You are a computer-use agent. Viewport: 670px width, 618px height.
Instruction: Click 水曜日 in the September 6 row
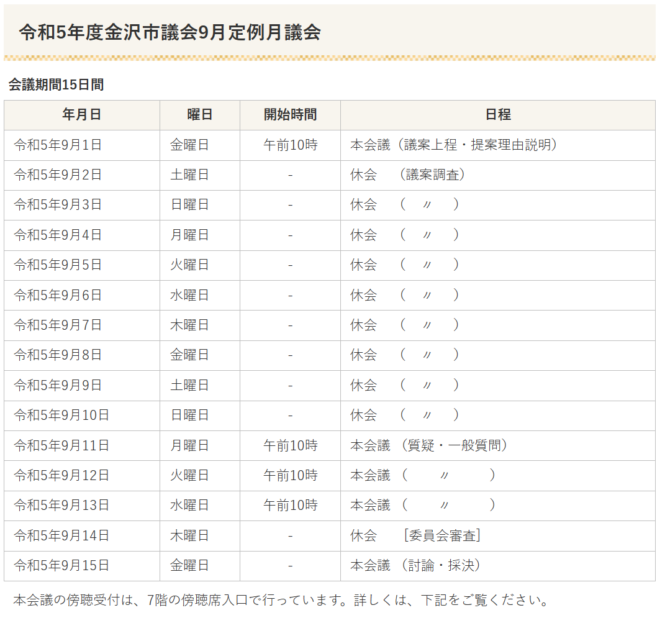click(189, 295)
